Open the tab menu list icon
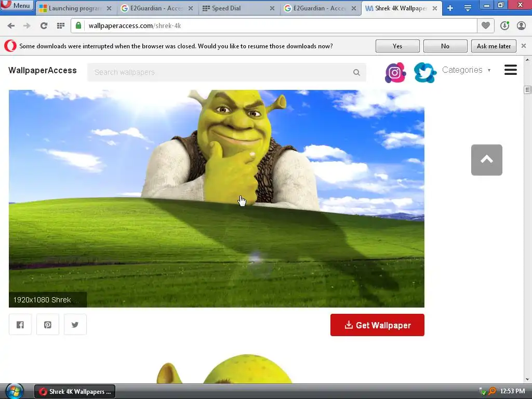Viewport: 532px width, 399px height. [x=468, y=8]
